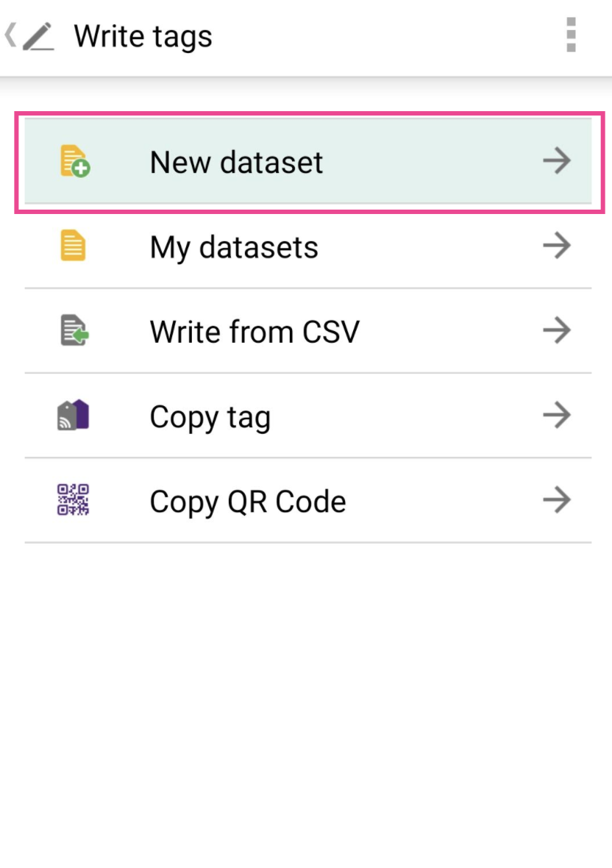This screenshot has height=868, width=612.
Task: Click the yellow My datasets document icon
Action: coord(74,246)
